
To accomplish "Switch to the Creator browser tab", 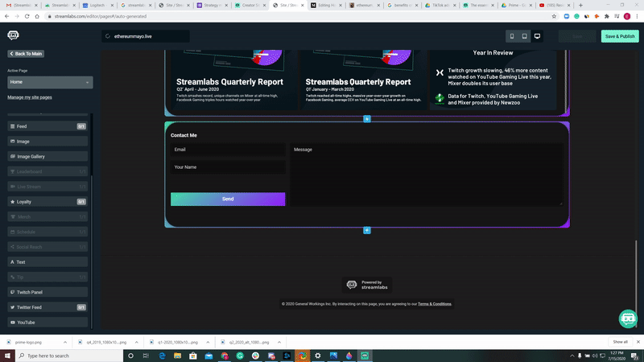I will [x=250, y=6].
